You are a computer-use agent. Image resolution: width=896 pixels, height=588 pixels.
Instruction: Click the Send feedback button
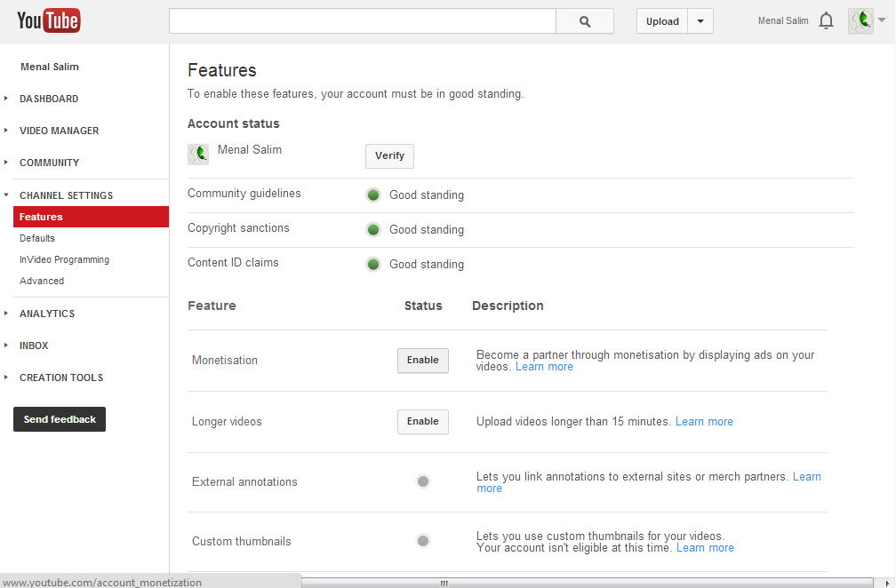60,419
